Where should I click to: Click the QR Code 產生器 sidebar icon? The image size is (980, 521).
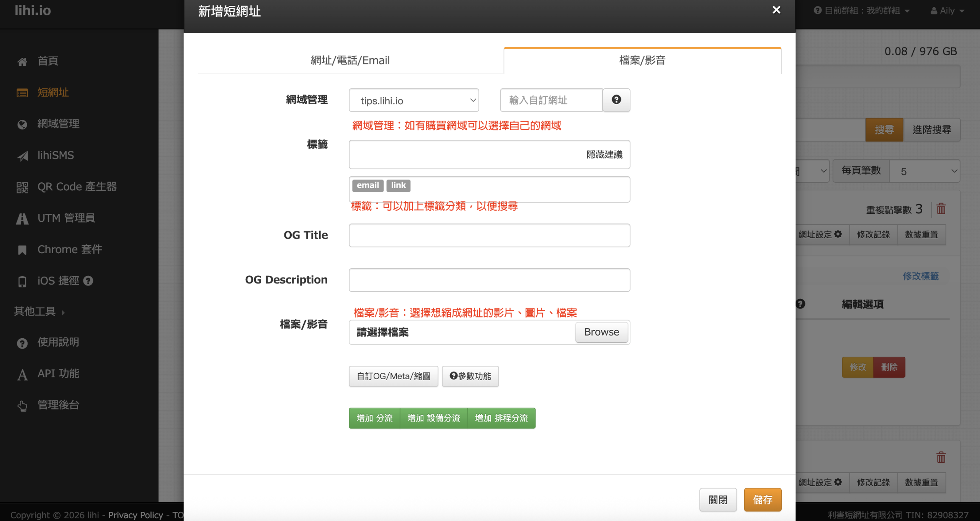22,187
